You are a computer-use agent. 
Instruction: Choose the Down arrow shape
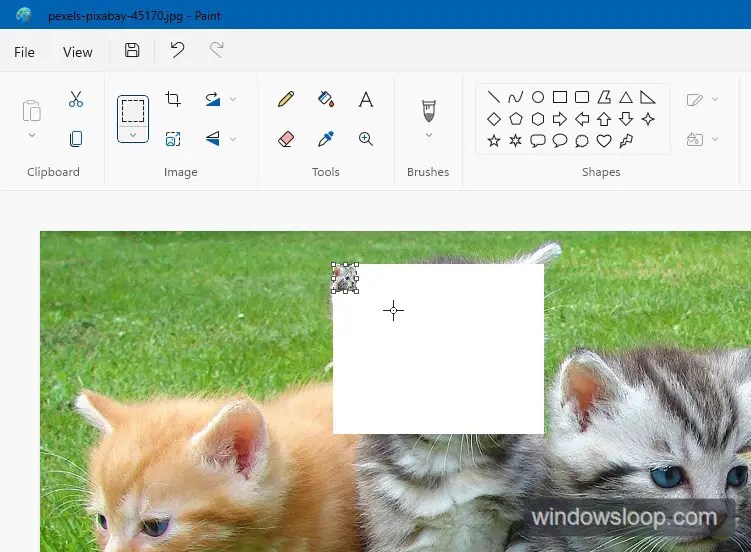(x=626, y=119)
